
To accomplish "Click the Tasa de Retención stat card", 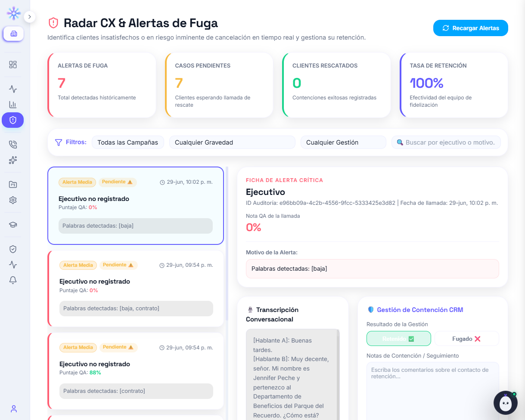I will click(454, 85).
